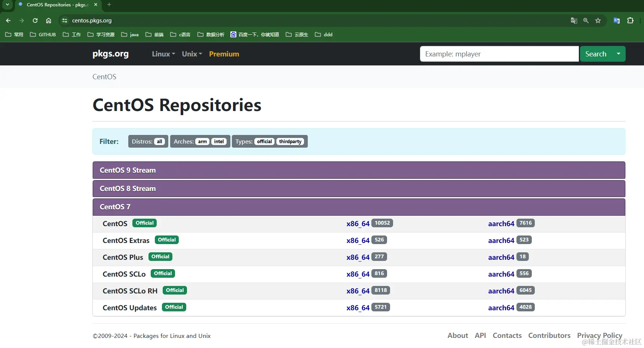
Task: Reload the current page
Action: tap(35, 21)
